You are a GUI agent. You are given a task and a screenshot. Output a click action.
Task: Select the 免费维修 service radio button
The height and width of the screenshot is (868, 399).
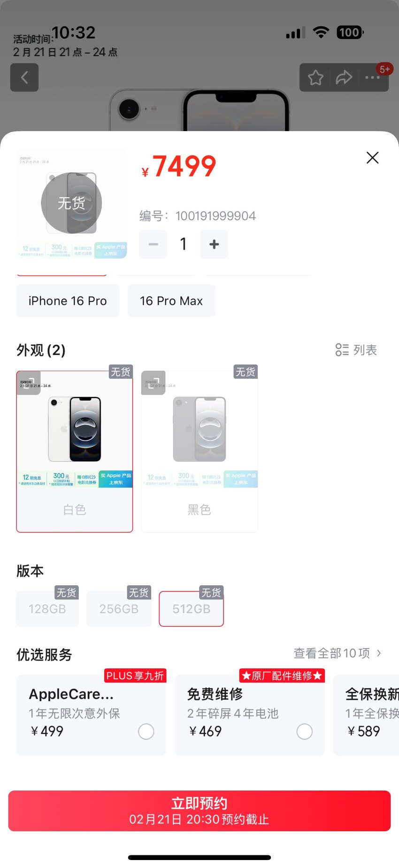(x=305, y=731)
